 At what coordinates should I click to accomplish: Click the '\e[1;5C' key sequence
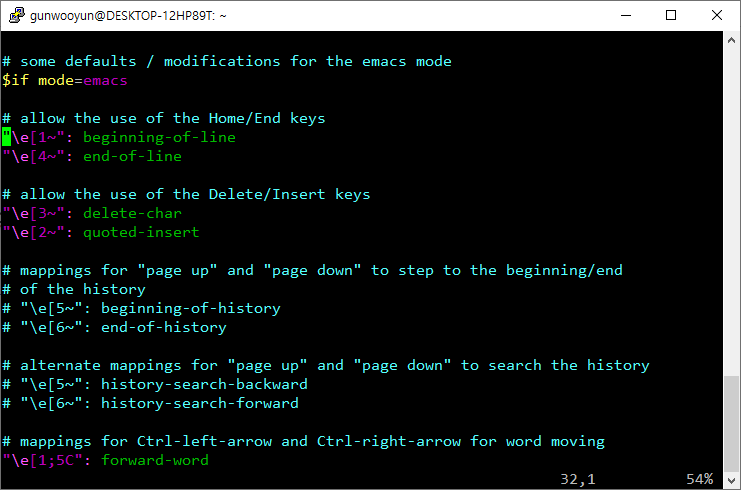point(43,460)
